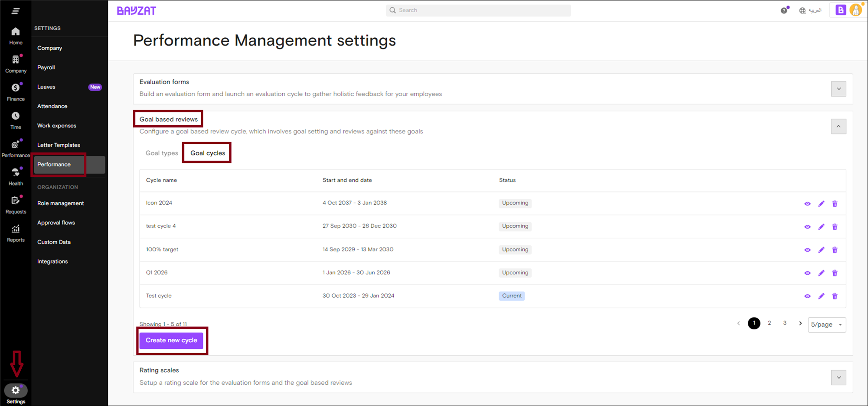View the Q1 2026 cycle details
The image size is (868, 406).
(x=807, y=273)
